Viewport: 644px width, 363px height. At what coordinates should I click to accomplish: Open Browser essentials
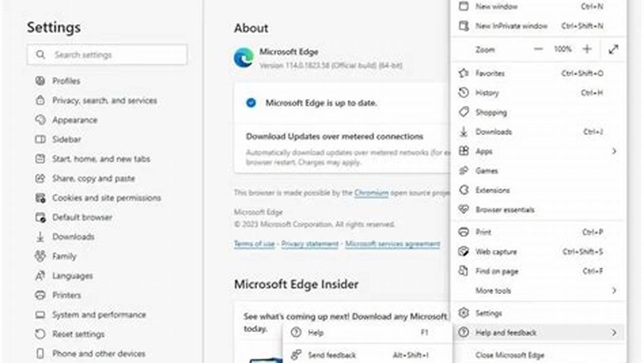(504, 210)
